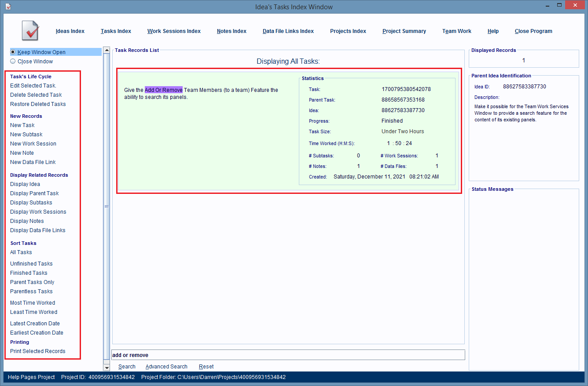588x386 pixels.
Task: Click the app icon in title bar
Action: tap(8, 7)
